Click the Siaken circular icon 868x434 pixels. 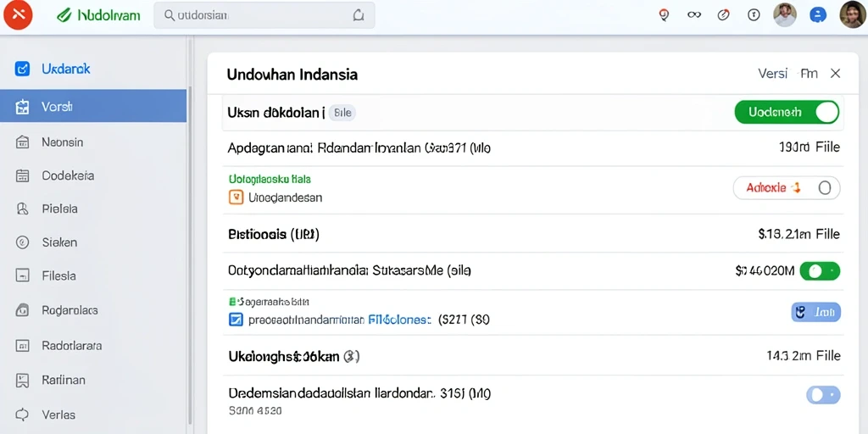22,242
